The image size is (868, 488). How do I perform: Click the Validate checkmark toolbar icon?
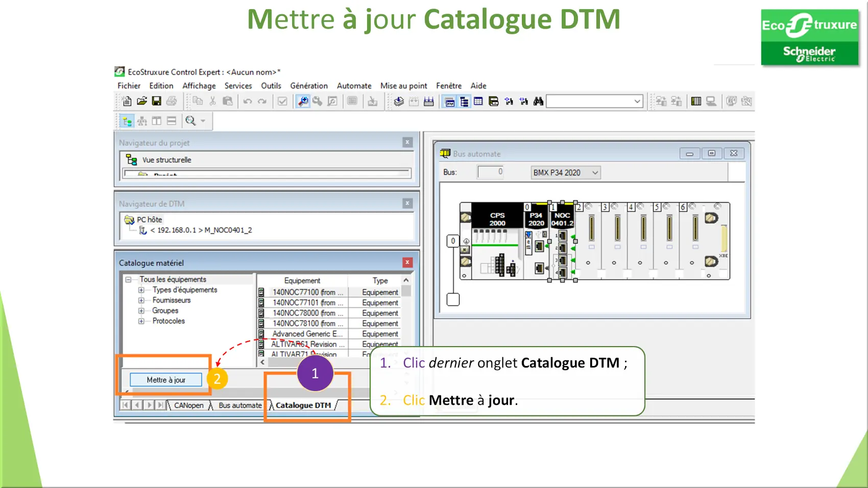pos(282,101)
